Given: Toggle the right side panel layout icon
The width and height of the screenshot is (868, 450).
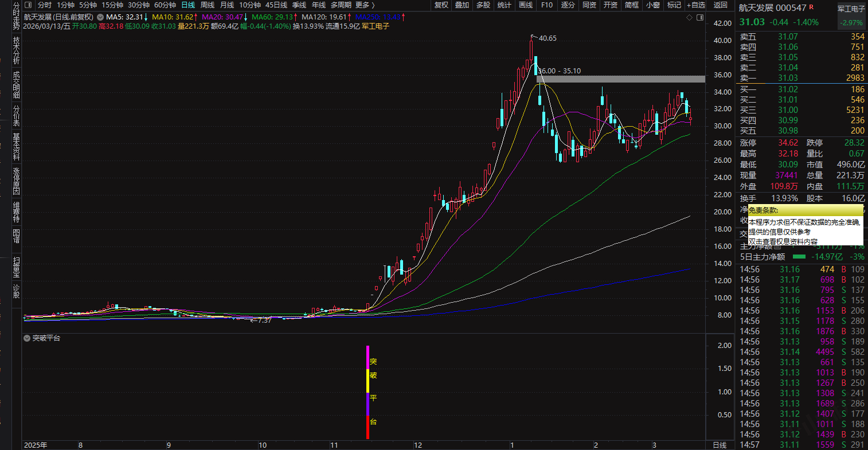Looking at the screenshot, I should pos(699,17).
